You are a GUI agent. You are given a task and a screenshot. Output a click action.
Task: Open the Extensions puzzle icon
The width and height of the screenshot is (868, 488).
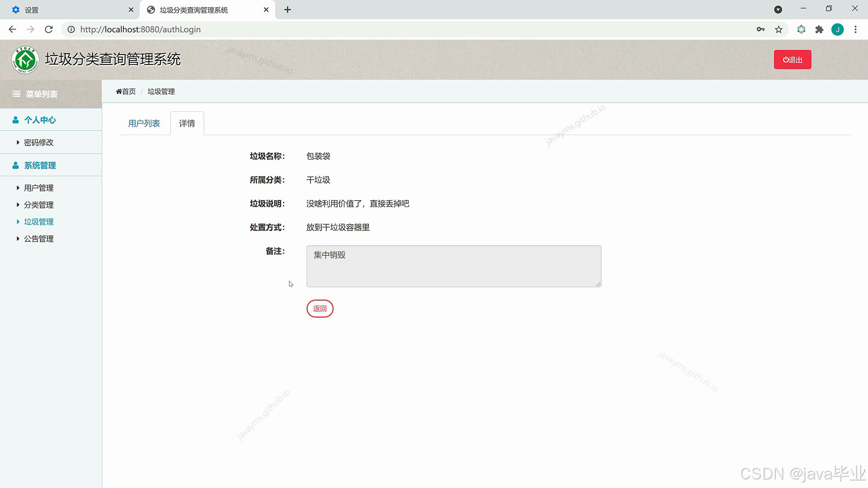pyautogui.click(x=819, y=29)
